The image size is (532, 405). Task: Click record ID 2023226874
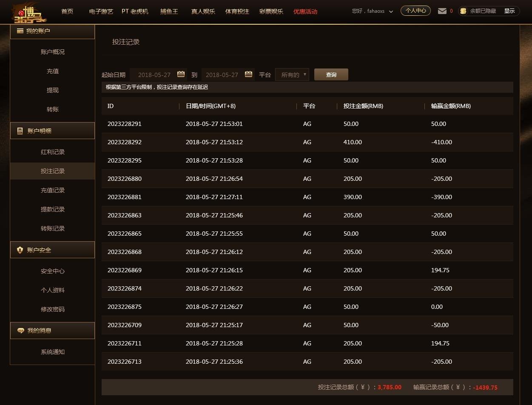(125, 288)
